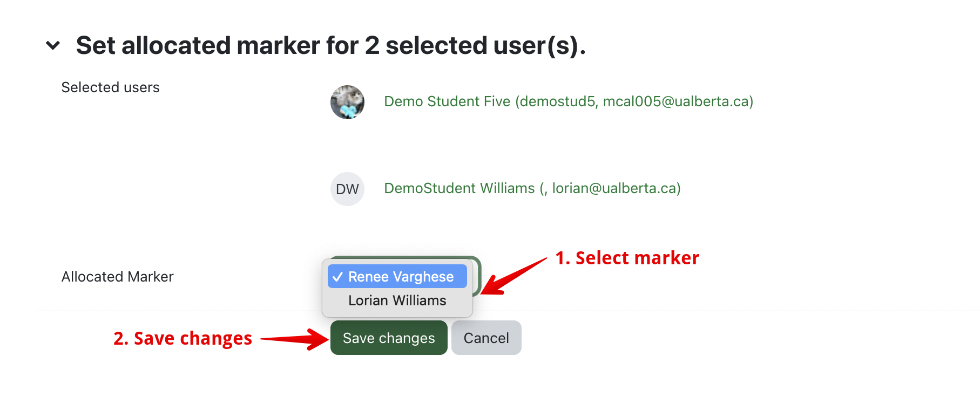Click the red '2. Save changes' annotation
The width and height of the screenshot is (980, 397).
coord(183,338)
